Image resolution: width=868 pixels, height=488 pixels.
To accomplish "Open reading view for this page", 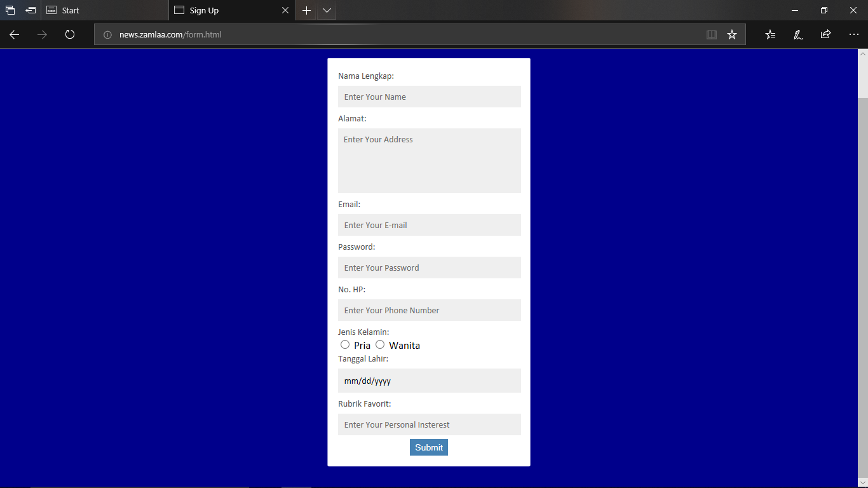I will coord(711,34).
